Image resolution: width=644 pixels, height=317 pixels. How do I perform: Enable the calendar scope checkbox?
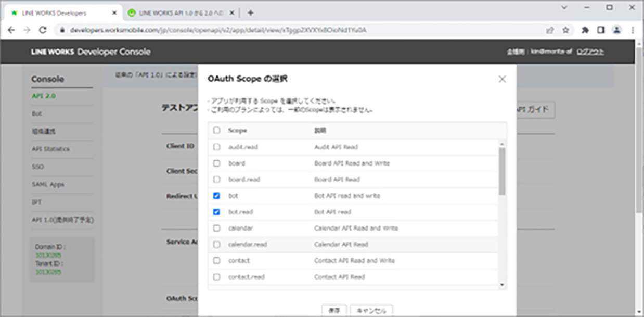pos(217,228)
